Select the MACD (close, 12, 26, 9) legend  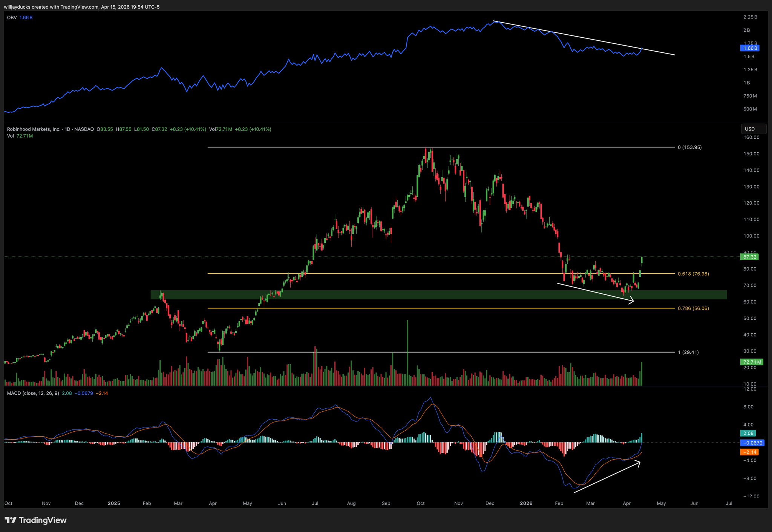tap(33, 393)
